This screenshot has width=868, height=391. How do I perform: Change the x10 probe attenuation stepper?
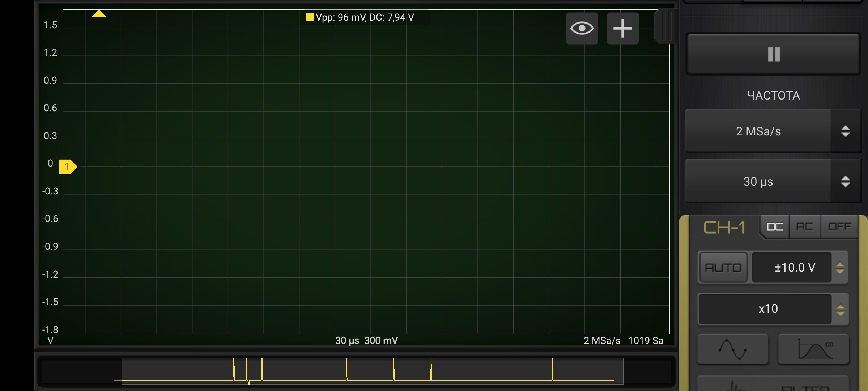840,309
